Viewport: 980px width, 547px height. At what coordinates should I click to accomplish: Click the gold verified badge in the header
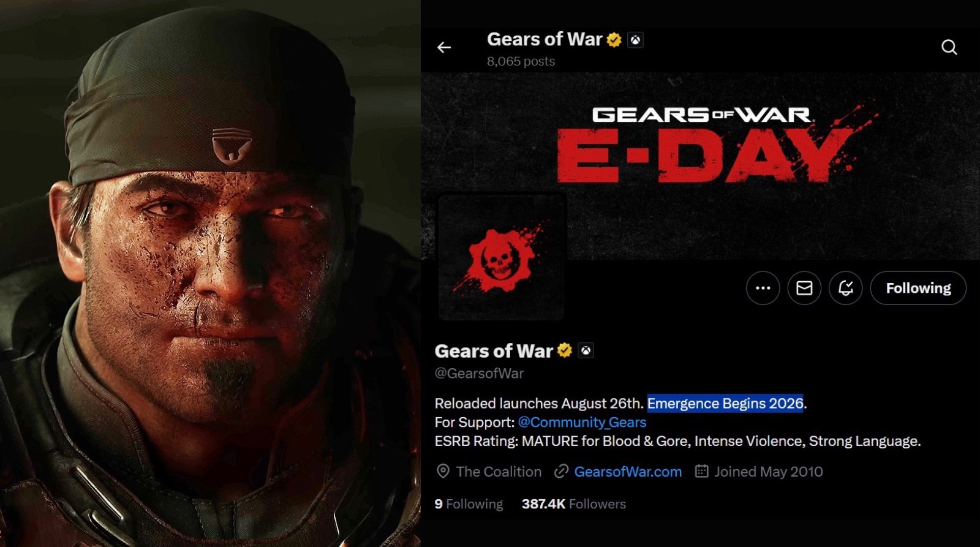click(614, 40)
